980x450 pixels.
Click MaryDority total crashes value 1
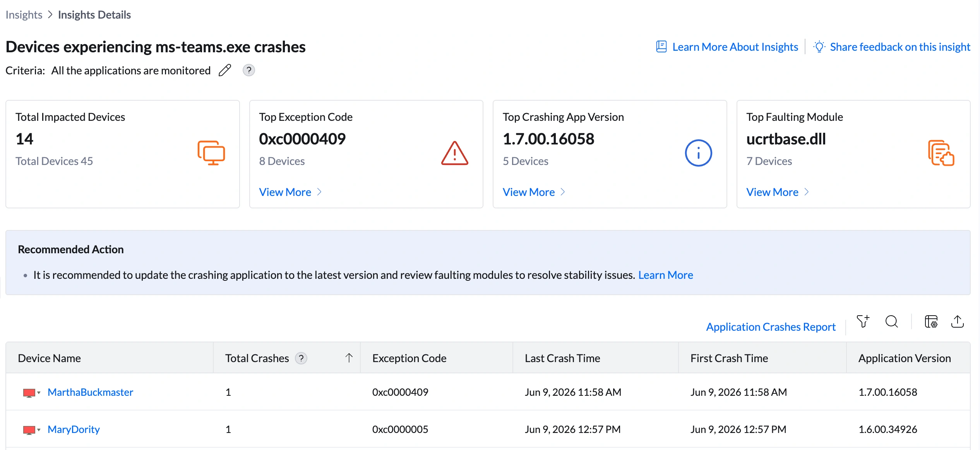(x=228, y=429)
